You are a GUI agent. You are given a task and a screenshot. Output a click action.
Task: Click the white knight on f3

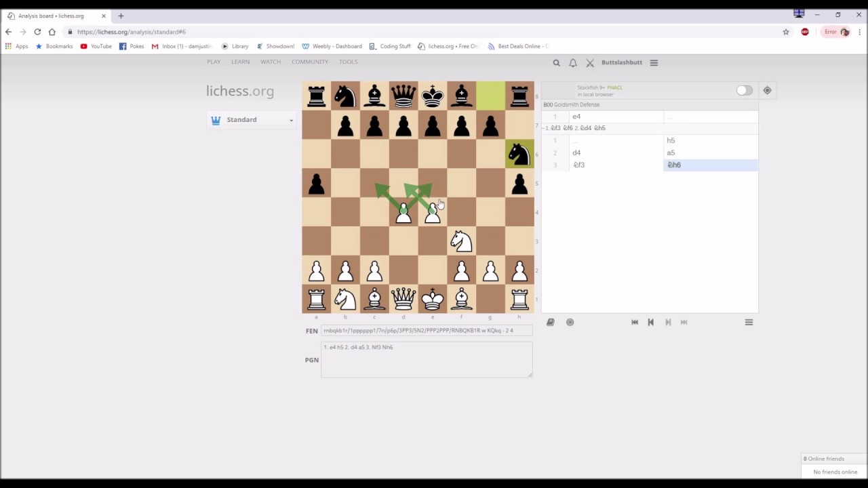(461, 241)
